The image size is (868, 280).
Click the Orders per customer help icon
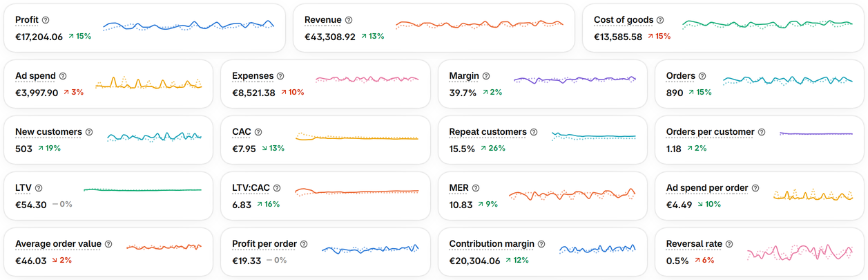pos(762,132)
